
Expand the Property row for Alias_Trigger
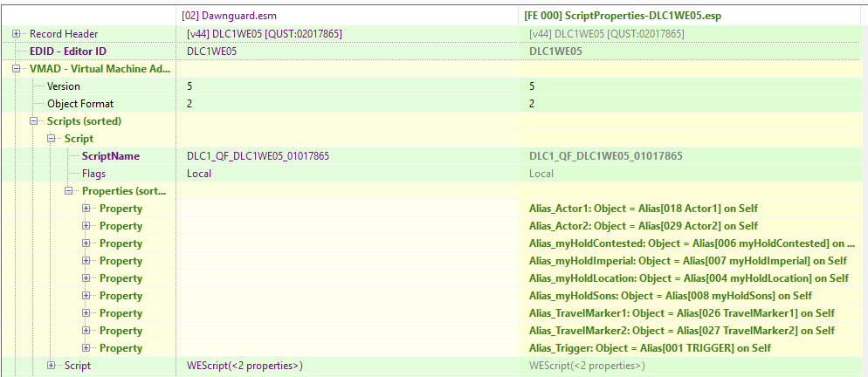[86, 348]
